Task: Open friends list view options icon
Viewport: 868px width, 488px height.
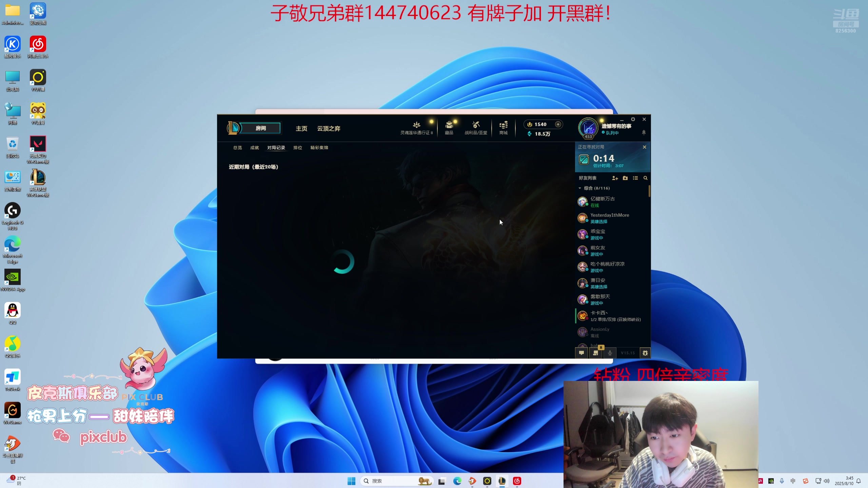Action: [x=635, y=178]
